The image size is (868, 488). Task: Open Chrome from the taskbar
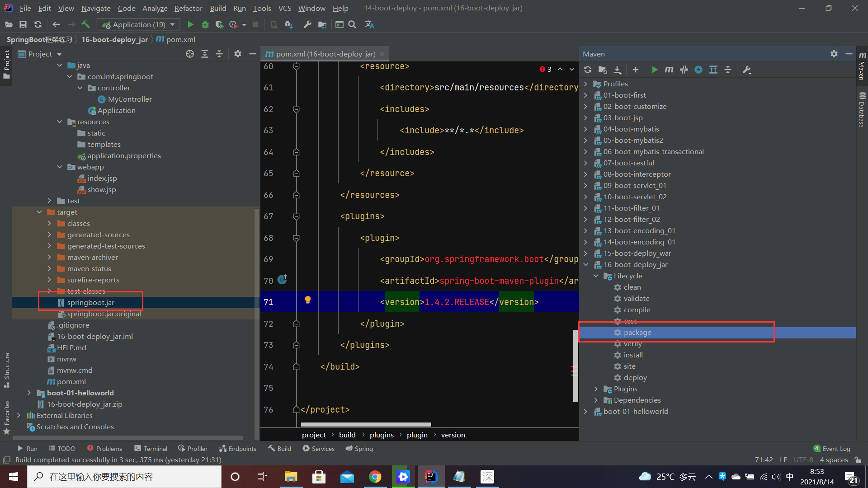coord(375,477)
